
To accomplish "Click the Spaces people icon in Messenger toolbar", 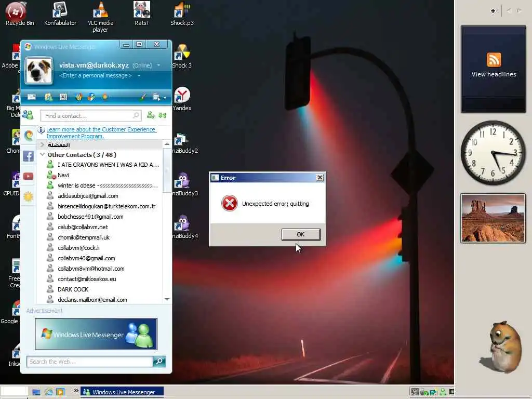I will (x=48, y=97).
